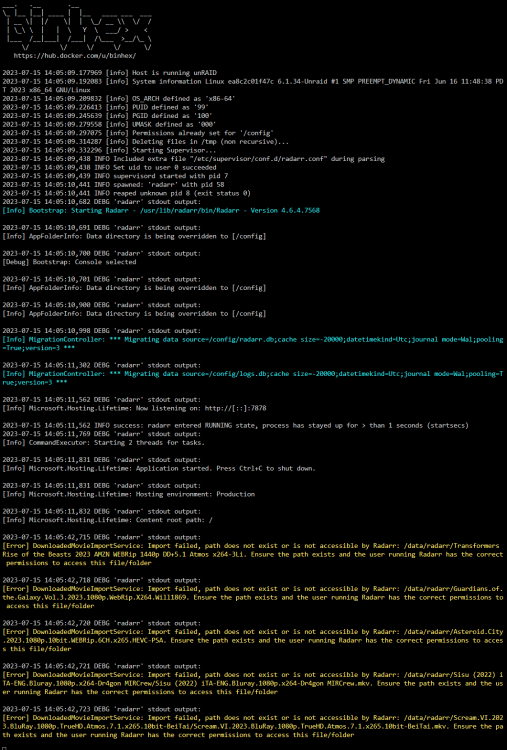Click the hub.docker.com/u/binhex URL
Viewport: 507px width, 750px height.
coord(75,55)
